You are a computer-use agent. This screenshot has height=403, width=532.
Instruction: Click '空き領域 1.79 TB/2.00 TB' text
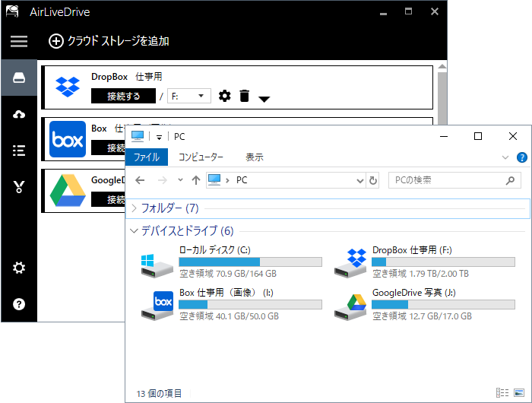pyautogui.click(x=420, y=274)
